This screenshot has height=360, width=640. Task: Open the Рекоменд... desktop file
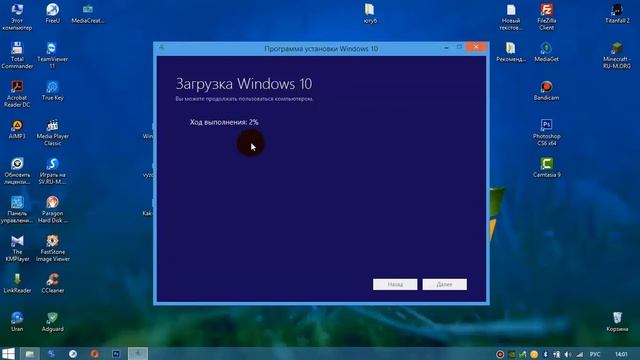point(511,52)
